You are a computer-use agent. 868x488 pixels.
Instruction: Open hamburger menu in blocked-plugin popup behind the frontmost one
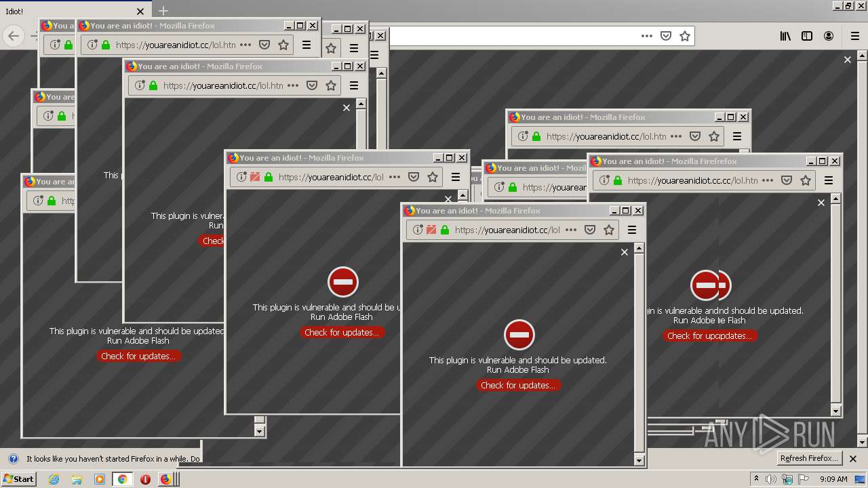(x=456, y=177)
